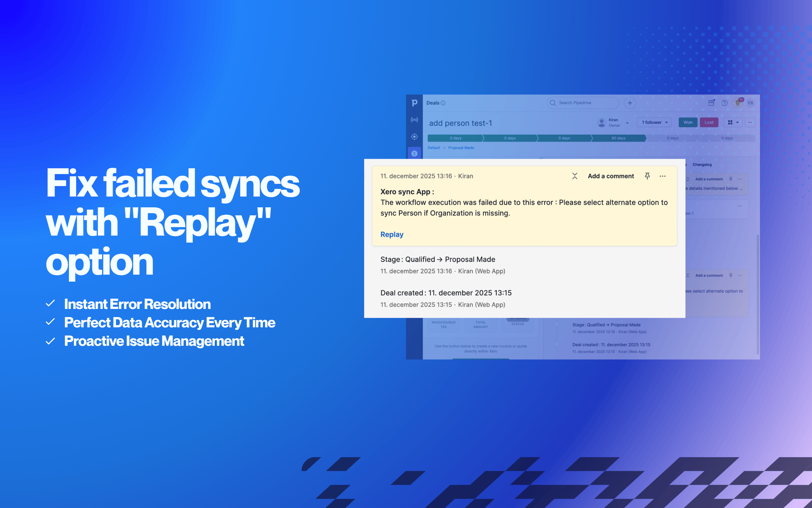Mark the deal as Lost
This screenshot has height=508, width=812.
709,123
